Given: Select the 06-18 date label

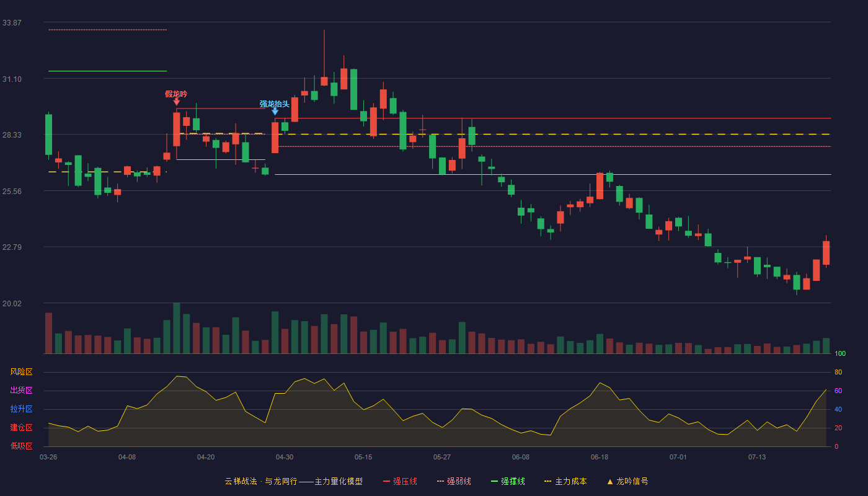Looking at the screenshot, I should [600, 457].
